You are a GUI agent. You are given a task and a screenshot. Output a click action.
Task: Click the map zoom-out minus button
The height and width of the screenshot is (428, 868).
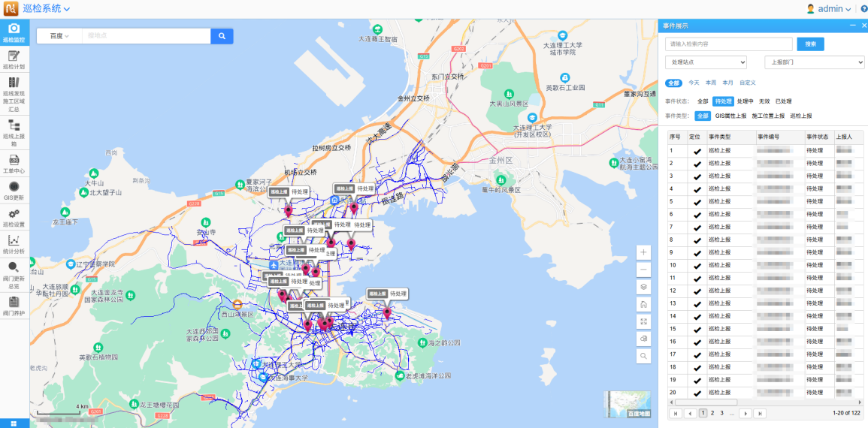643,270
